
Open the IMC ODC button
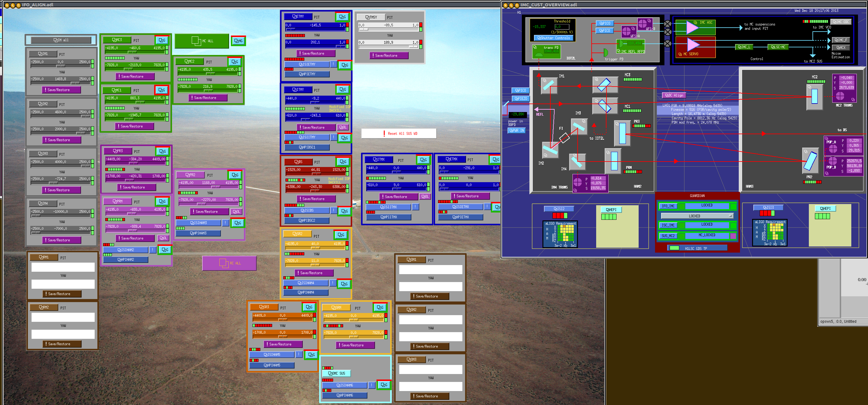click(841, 22)
